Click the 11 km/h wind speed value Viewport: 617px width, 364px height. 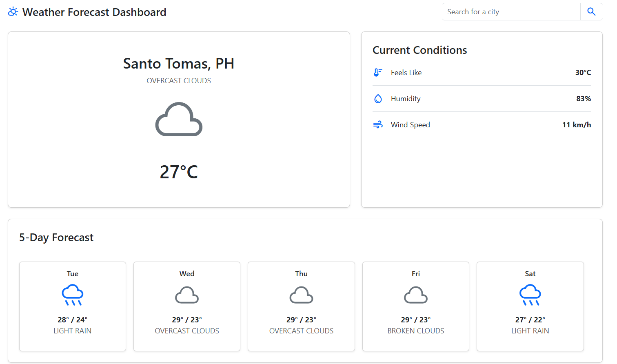(576, 125)
